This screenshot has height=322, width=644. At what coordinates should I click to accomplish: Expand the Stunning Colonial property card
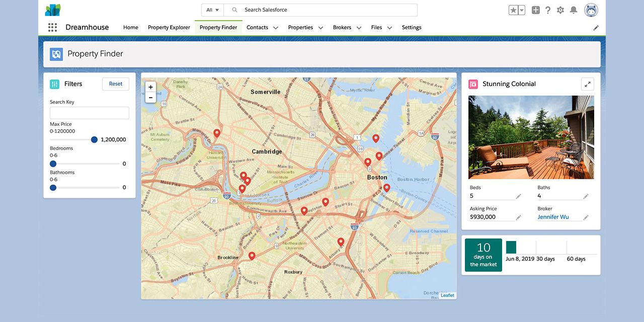click(587, 84)
